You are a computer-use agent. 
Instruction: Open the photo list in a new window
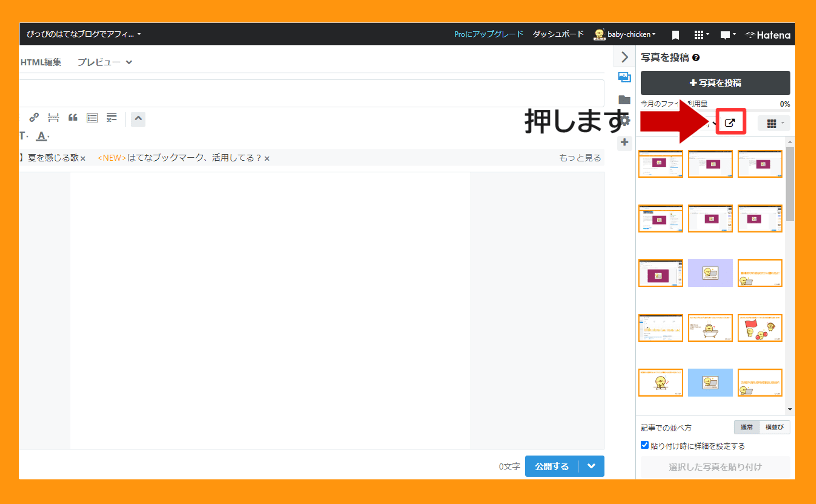730,122
